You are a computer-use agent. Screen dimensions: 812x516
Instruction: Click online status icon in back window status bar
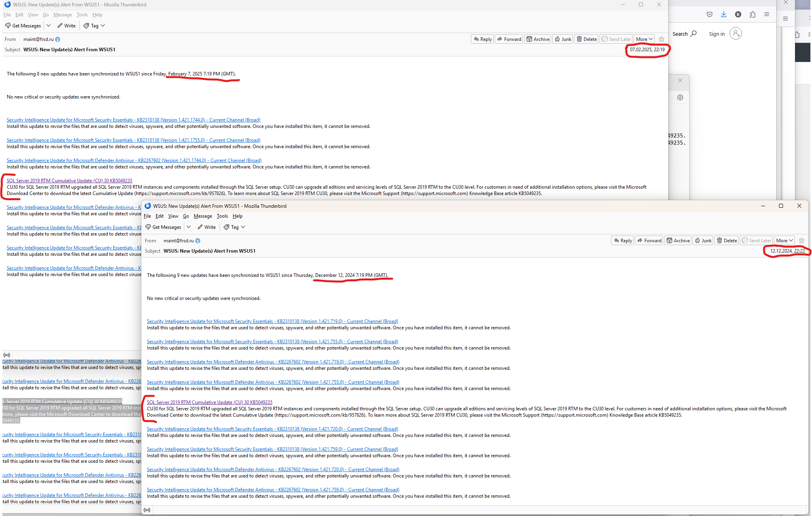tap(7, 355)
